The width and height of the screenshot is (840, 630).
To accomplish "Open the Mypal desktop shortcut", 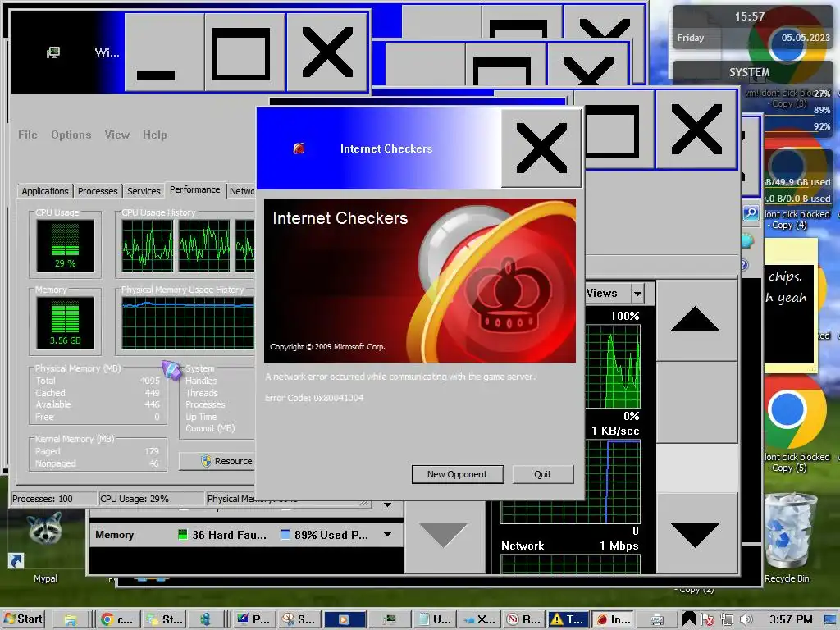I will (x=45, y=546).
